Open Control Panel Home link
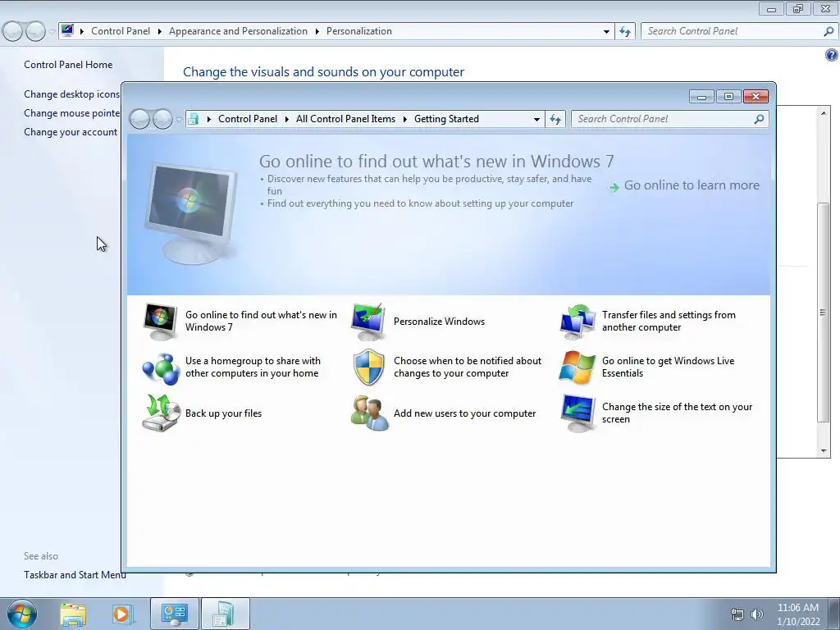This screenshot has width=840, height=630. (68, 65)
